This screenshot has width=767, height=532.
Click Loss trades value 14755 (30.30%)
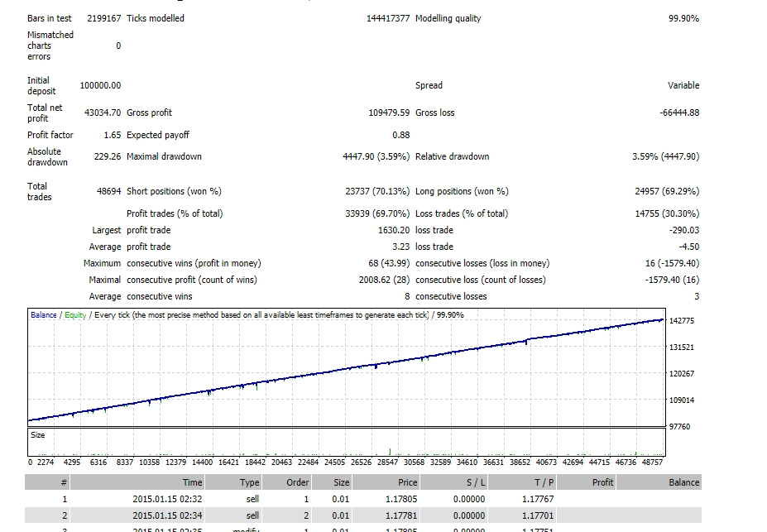point(667,213)
